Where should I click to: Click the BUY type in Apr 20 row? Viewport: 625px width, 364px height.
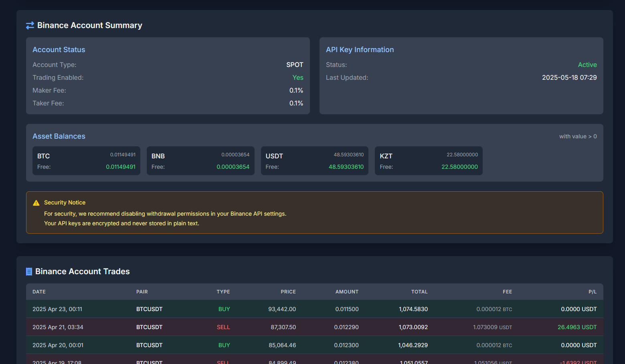pyautogui.click(x=224, y=345)
